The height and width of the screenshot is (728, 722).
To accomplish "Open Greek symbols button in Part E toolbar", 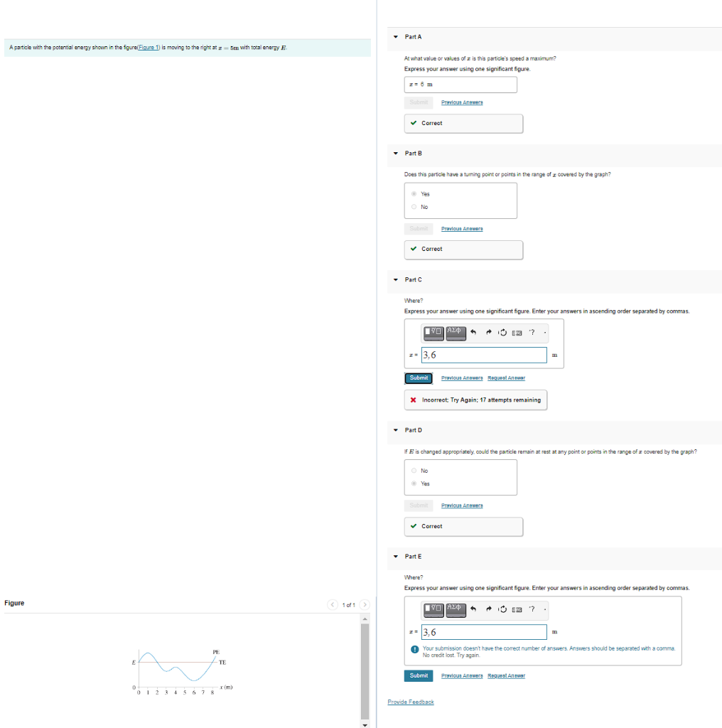I will tap(456, 609).
